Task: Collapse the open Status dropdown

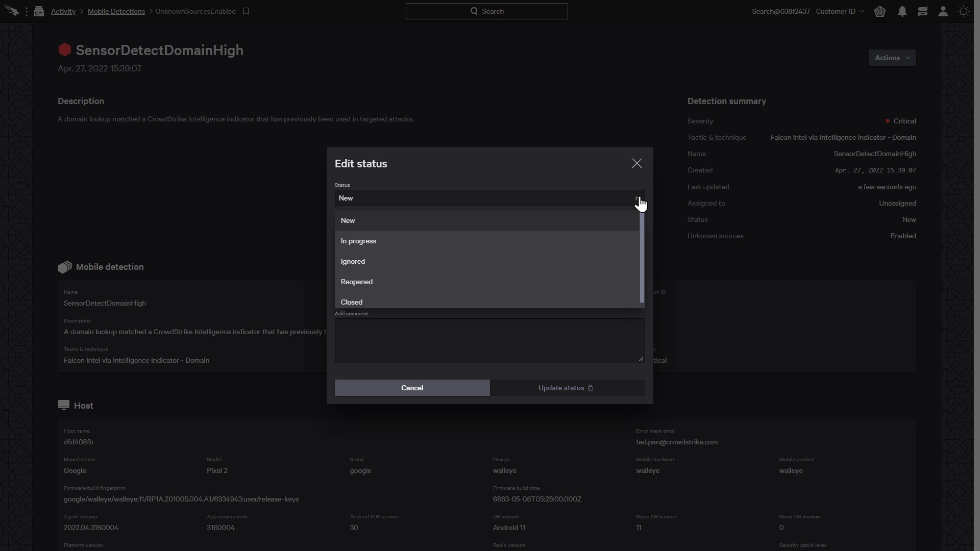Action: click(x=638, y=198)
